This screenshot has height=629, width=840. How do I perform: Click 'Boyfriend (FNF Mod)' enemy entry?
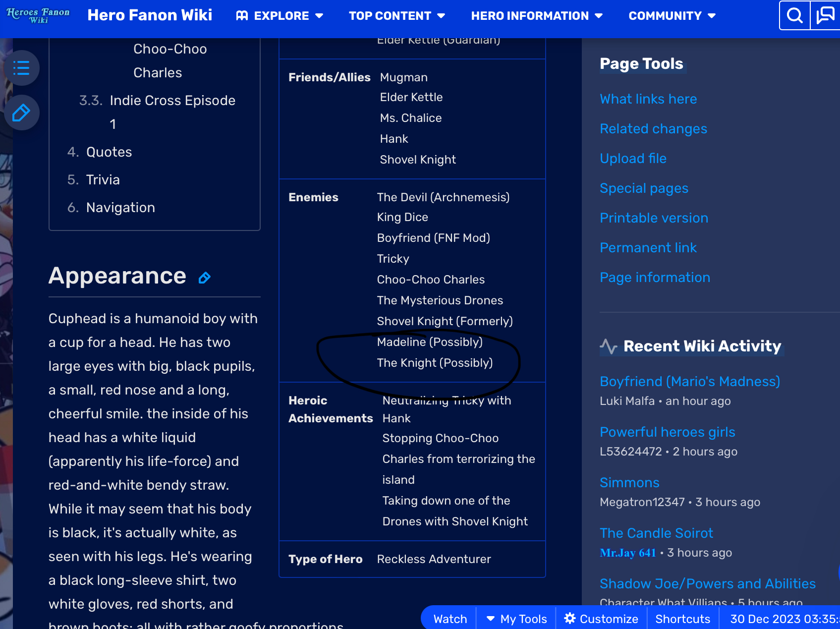(433, 238)
